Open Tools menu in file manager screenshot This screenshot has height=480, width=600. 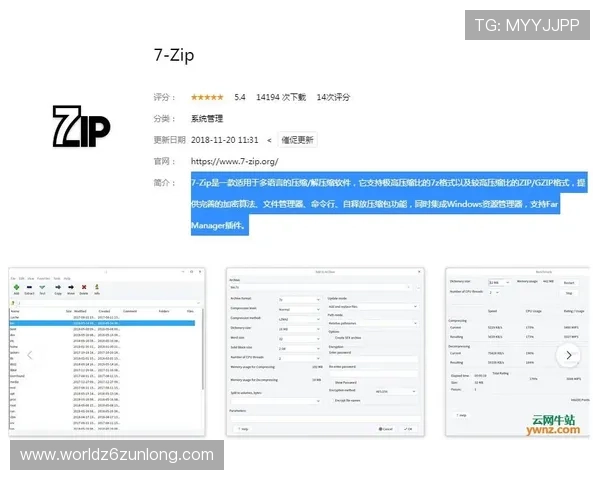click(57, 279)
